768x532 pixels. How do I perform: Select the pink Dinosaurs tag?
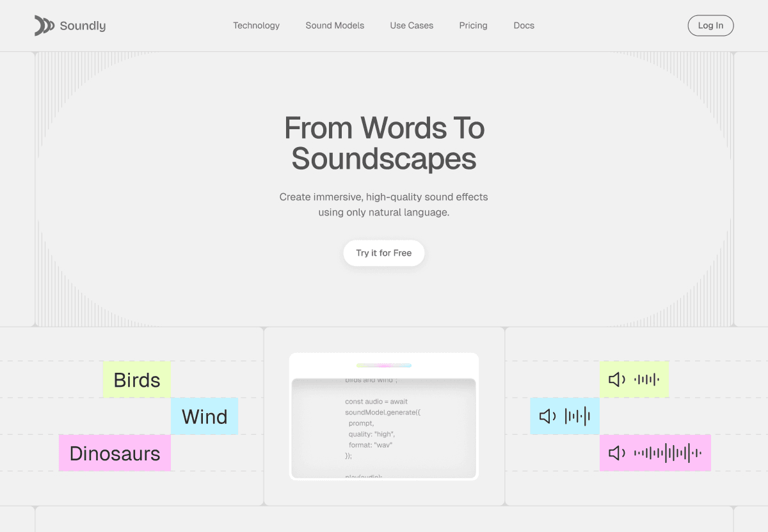click(115, 453)
